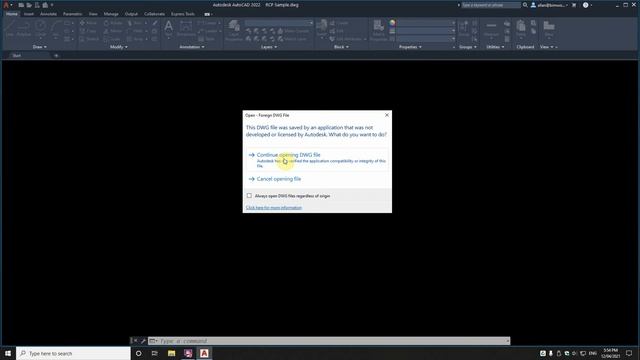Image resolution: width=640 pixels, height=360 pixels.
Task: Expand the Annotation panel
Action: 192,47
